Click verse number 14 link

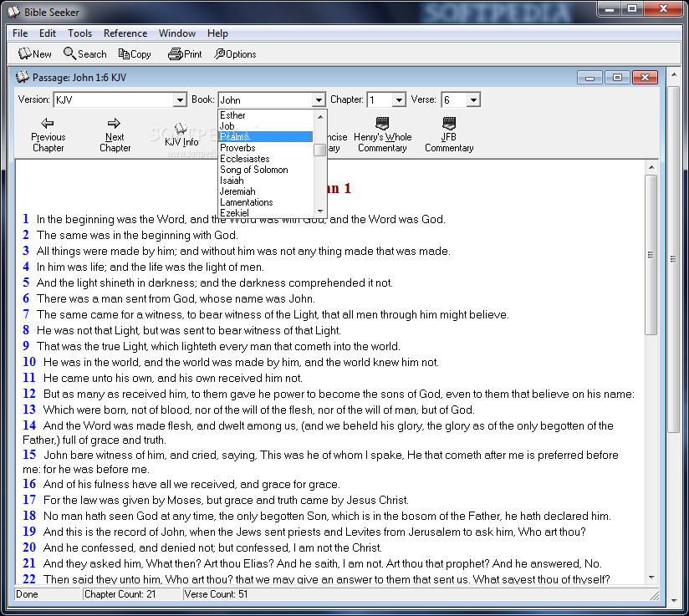[x=29, y=425]
